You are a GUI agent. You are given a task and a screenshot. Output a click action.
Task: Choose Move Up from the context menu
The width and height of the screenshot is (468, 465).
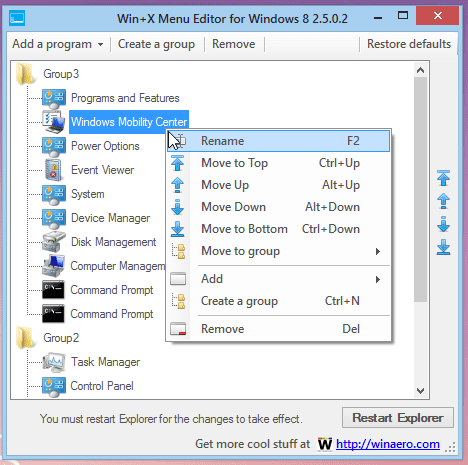coord(278,185)
